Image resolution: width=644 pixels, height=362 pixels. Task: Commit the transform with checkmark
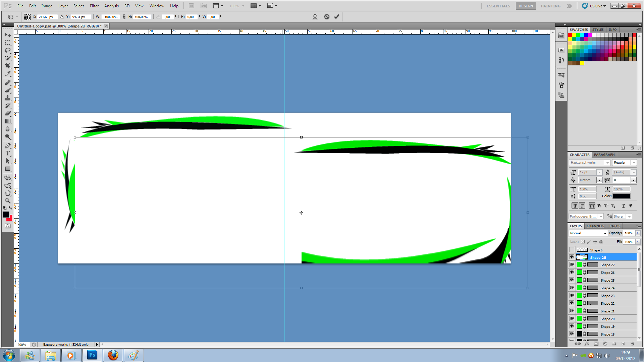point(336,17)
